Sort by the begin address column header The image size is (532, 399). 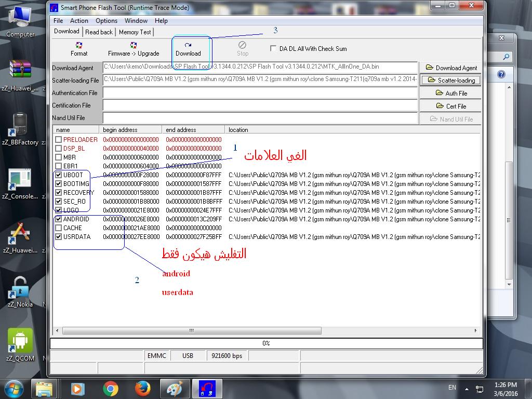130,129
